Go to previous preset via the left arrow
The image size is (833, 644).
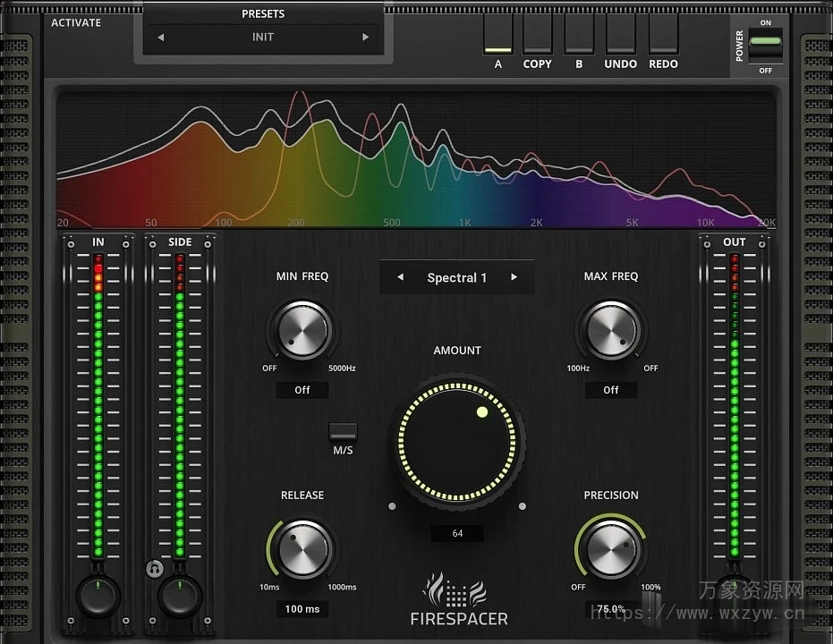(160, 37)
